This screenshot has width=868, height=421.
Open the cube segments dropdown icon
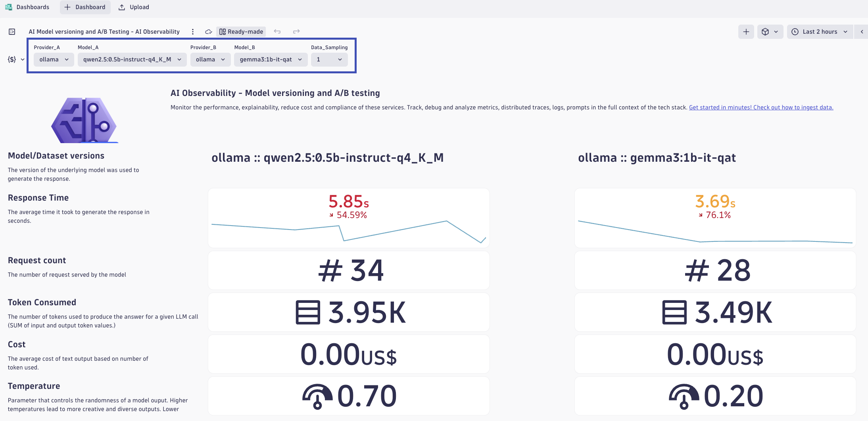770,32
